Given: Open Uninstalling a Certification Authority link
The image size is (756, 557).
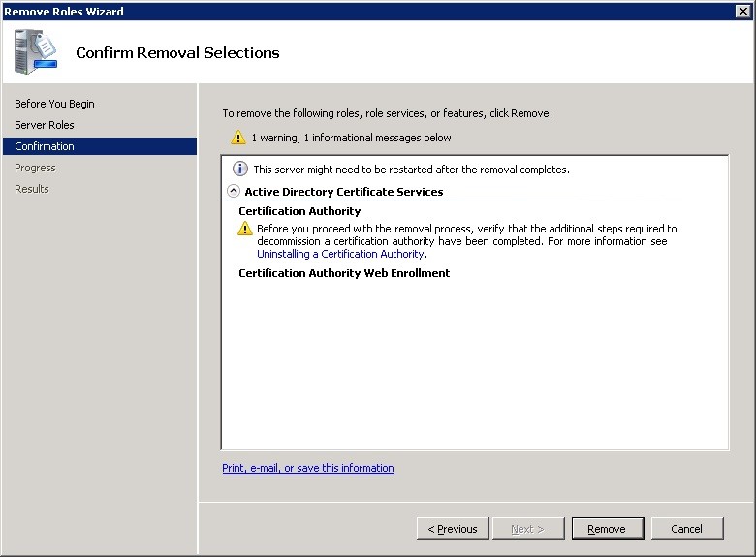Looking at the screenshot, I should [340, 254].
